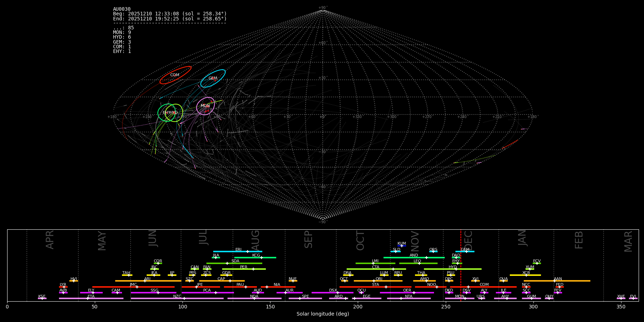Click the 'MON: 9' count in the legend
This screenshot has height=322, width=644.
point(122,33)
